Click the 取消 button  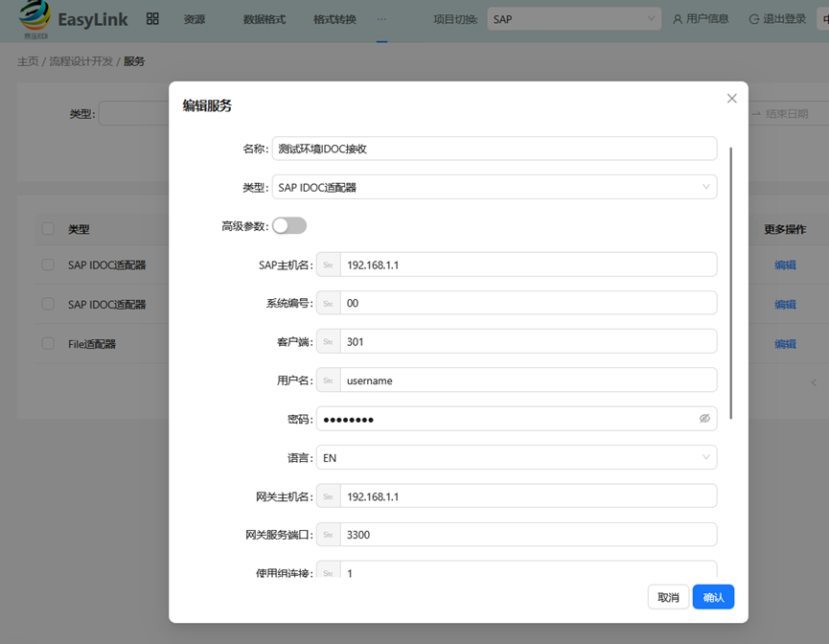[668, 597]
